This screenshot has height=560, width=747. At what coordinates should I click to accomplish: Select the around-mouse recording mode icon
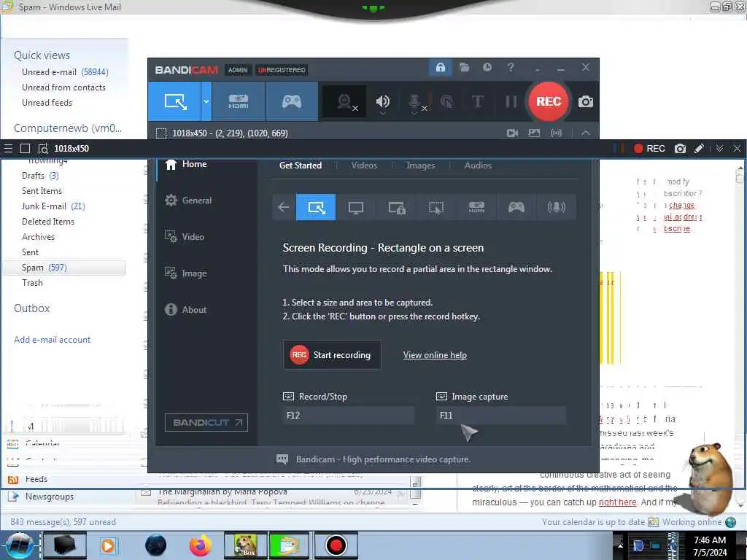pos(436,207)
